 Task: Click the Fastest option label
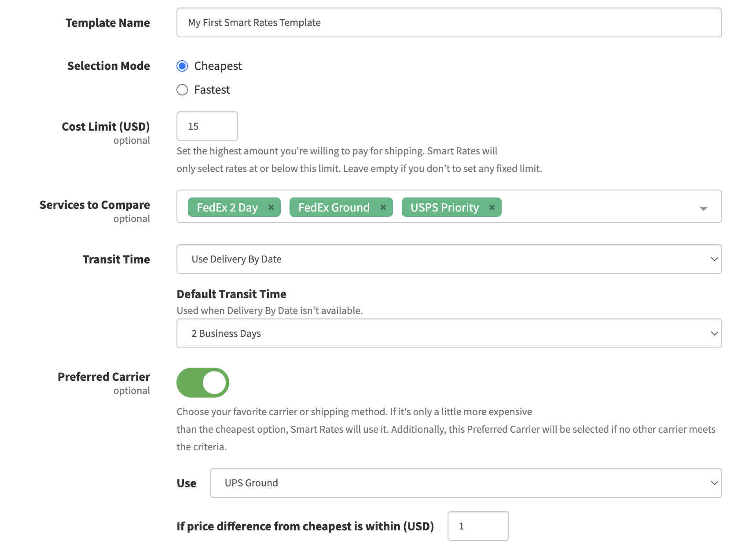pyautogui.click(x=212, y=90)
